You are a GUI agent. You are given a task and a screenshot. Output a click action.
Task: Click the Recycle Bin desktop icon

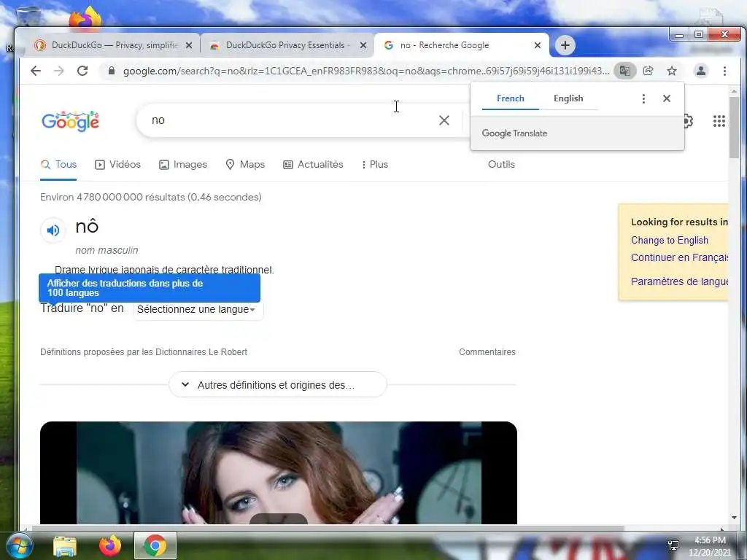point(28,17)
